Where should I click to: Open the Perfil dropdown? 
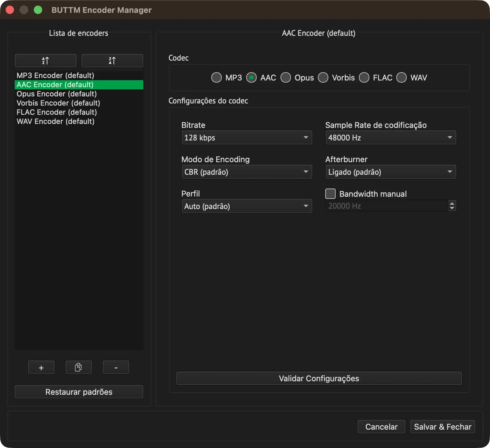point(247,206)
